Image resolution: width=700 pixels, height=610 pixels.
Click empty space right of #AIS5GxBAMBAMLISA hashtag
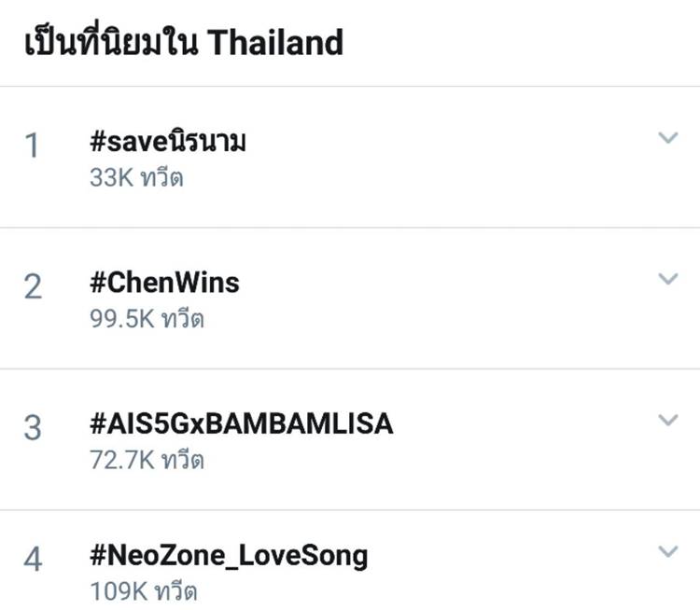click(523, 423)
